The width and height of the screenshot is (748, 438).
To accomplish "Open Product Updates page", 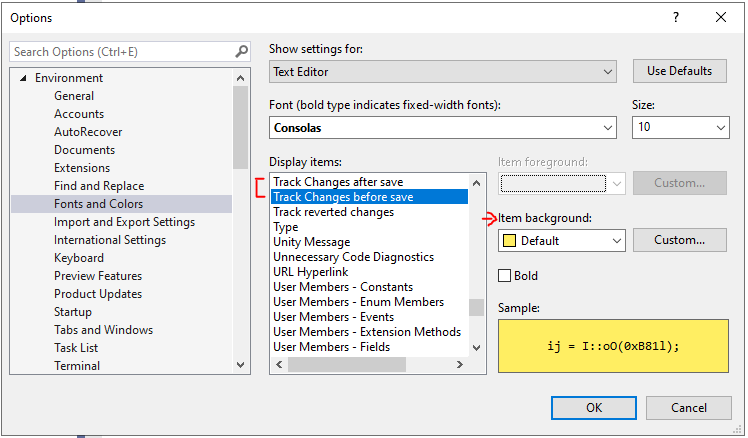I will pos(98,294).
